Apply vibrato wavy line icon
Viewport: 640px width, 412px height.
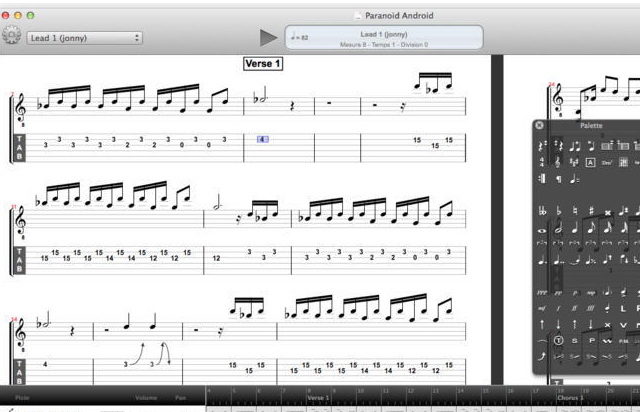coord(608,341)
